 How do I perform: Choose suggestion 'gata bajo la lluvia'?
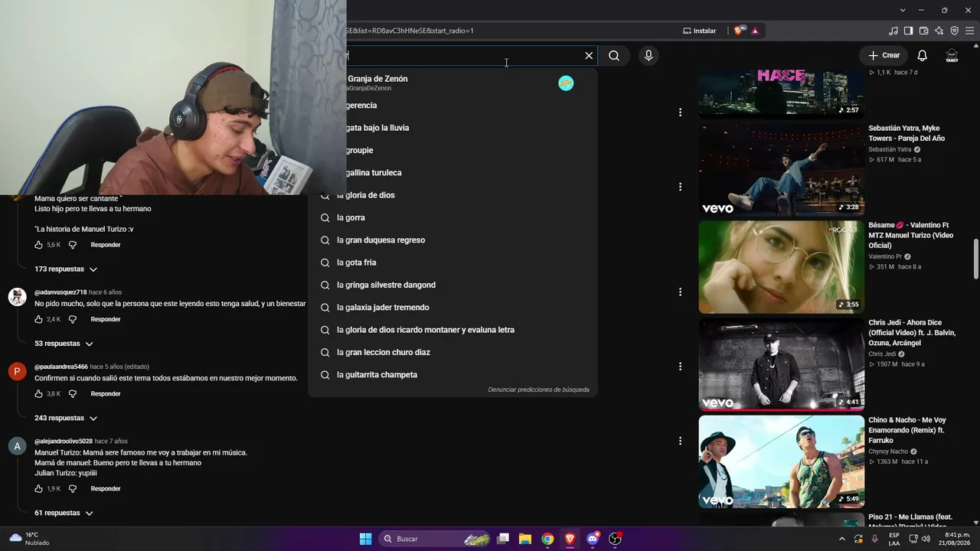click(471, 128)
